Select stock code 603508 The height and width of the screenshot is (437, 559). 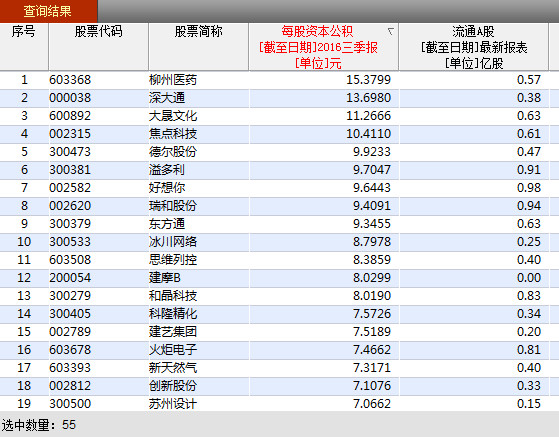coord(70,260)
